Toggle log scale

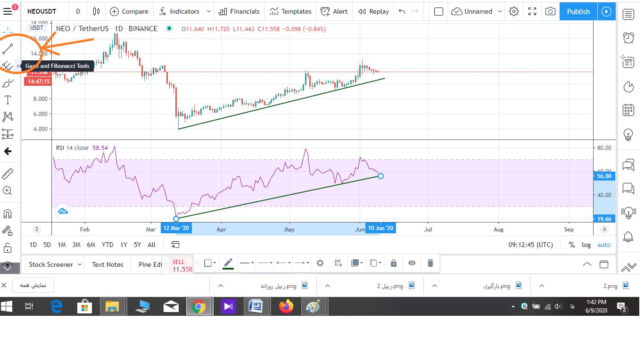point(586,245)
